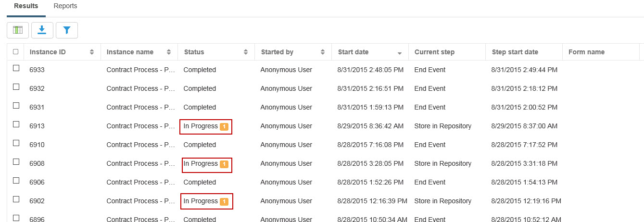644x222 pixels.
Task: Switch to the Reports tab
Action: [x=65, y=6]
